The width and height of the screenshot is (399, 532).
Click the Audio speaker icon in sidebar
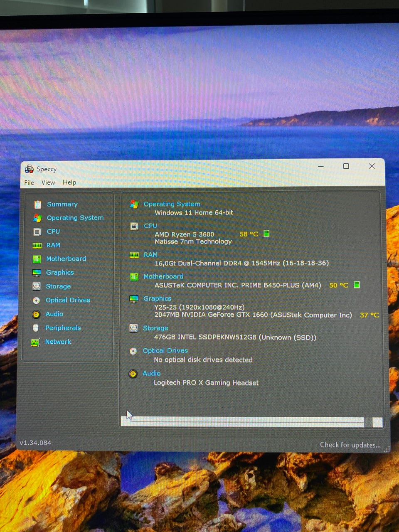pyautogui.click(x=36, y=314)
